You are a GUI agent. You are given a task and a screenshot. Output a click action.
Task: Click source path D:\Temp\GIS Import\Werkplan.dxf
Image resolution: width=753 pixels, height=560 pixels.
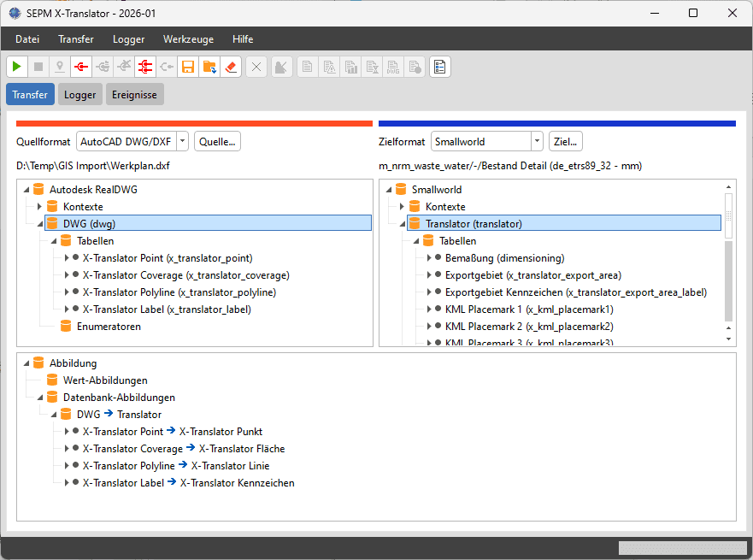click(93, 166)
